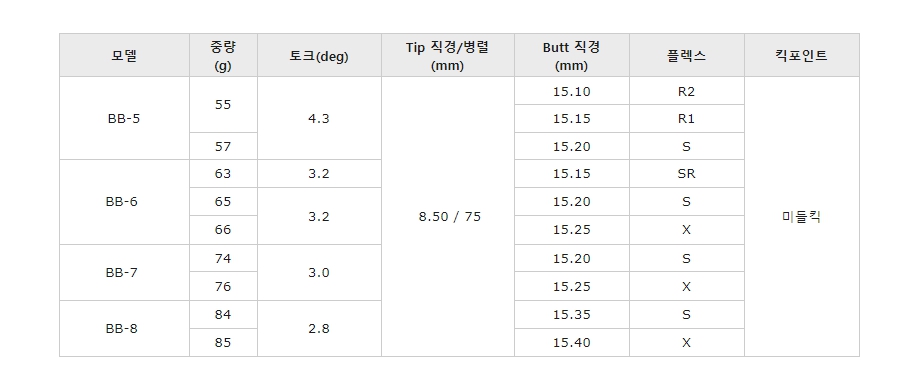Click the 킥포인트 column header
The width and height of the screenshot is (902, 389).
tap(802, 55)
